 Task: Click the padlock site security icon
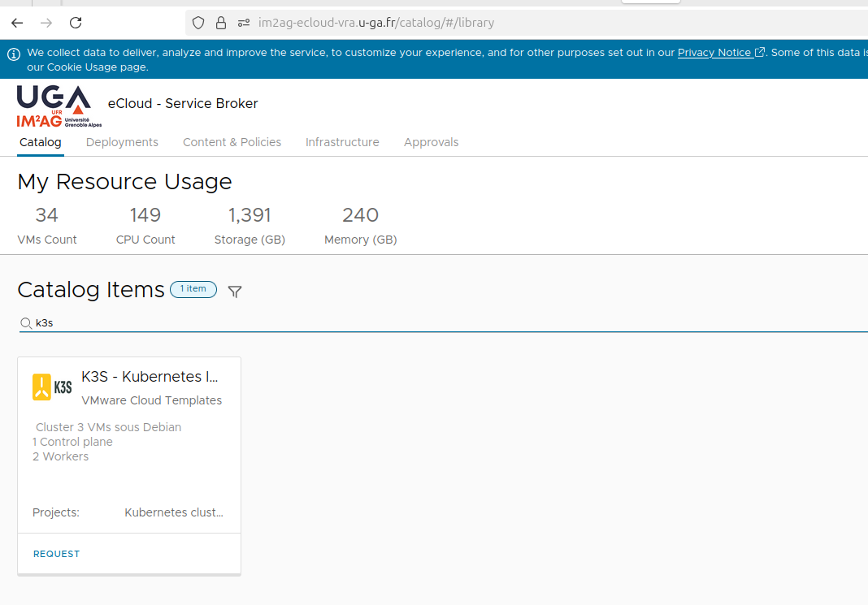[x=221, y=23]
